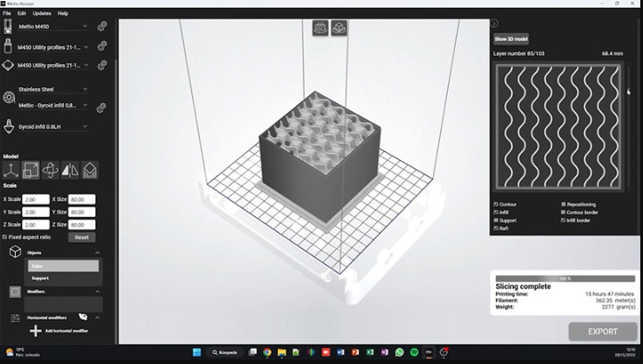Click the Horizontal modifiers lines icon
643x364 pixels.
point(15,318)
